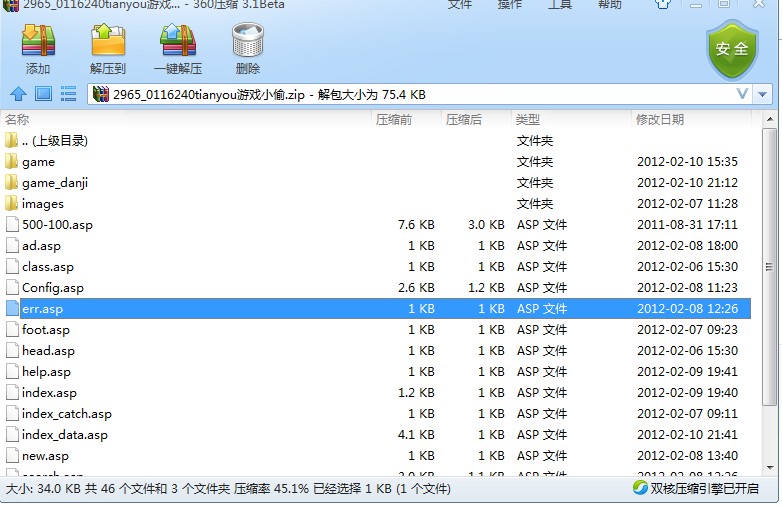Screen dimensions: 782x507
Task: Click the vertical scrollbar thumb
Action: click(770, 267)
